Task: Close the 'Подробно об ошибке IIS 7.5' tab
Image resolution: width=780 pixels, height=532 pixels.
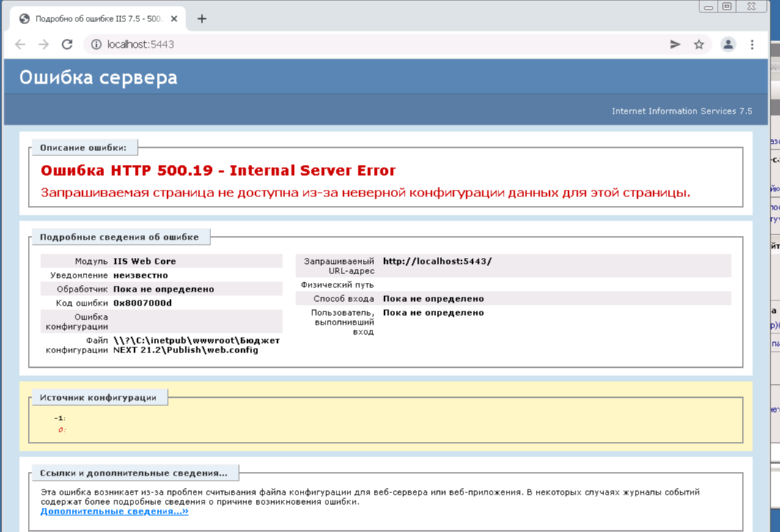Action: (x=174, y=19)
